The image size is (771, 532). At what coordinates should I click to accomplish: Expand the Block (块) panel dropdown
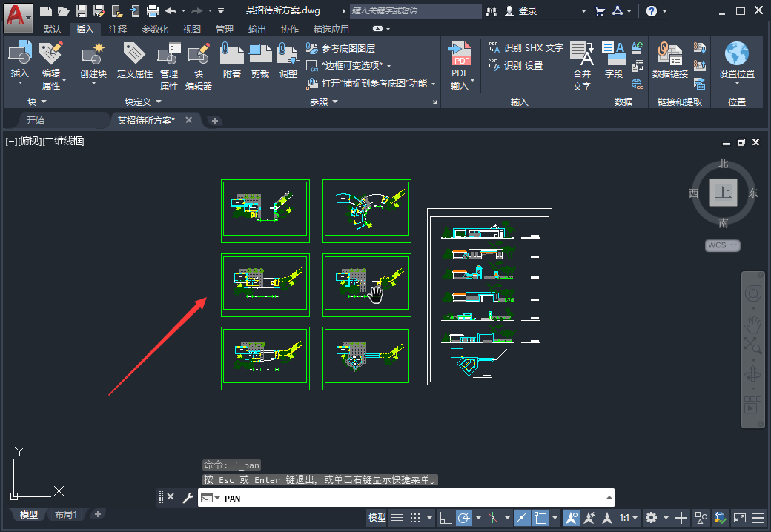click(x=37, y=102)
